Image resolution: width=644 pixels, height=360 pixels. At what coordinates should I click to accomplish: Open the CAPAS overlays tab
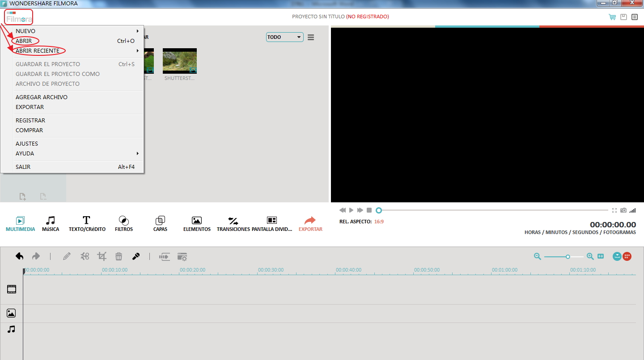(x=160, y=224)
